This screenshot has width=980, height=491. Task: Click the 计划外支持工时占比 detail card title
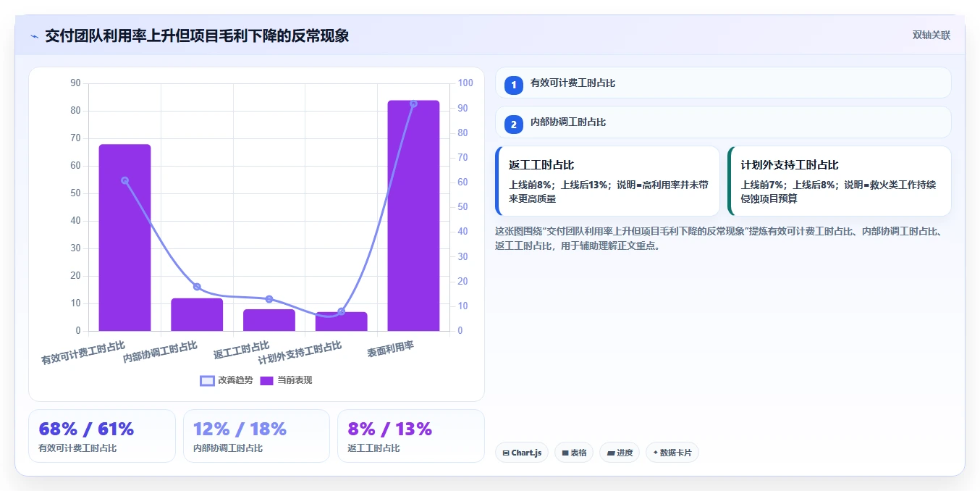click(x=790, y=165)
